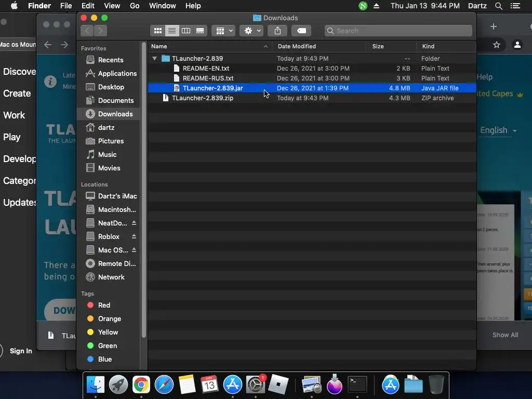532x399 pixels.
Task: Switch Finder to icon view
Action: (158, 31)
